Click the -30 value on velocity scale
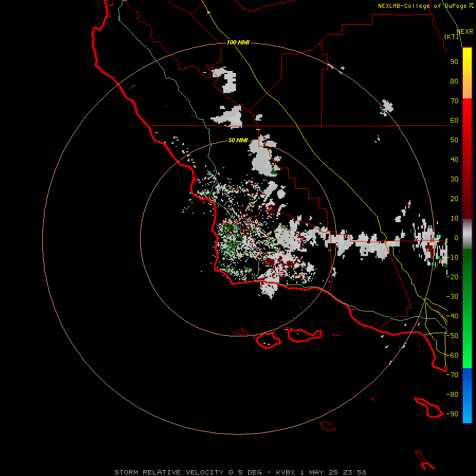 452,297
